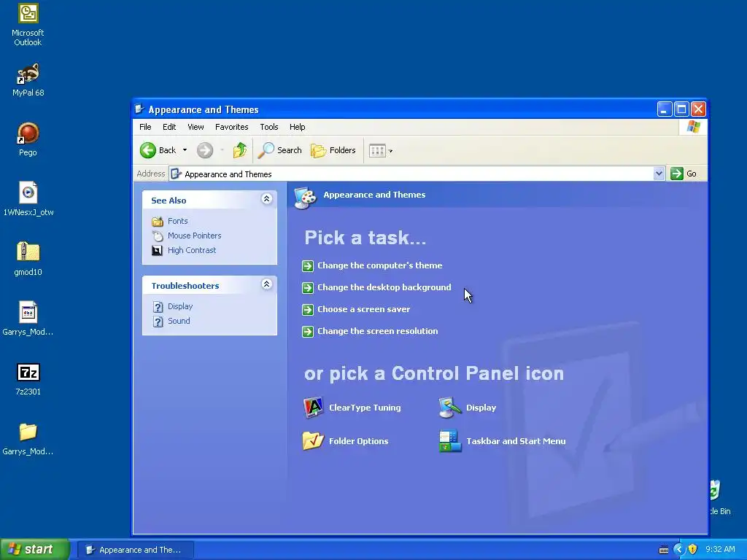Click the Appearance and Themes header icon
The width and height of the screenshot is (747, 560).
[305, 198]
